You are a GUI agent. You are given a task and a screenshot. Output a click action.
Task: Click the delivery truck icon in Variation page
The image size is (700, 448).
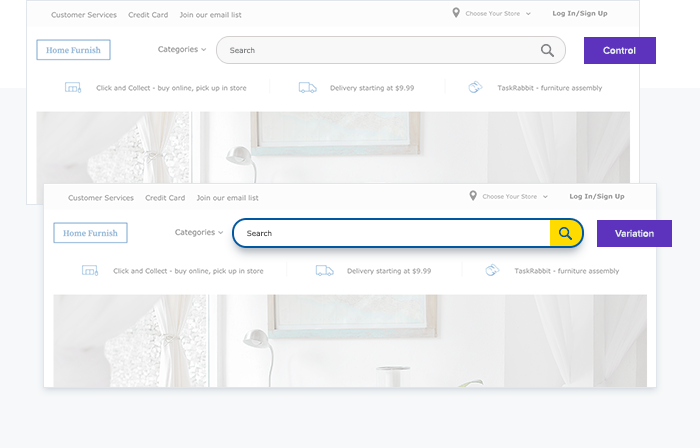pyautogui.click(x=324, y=270)
